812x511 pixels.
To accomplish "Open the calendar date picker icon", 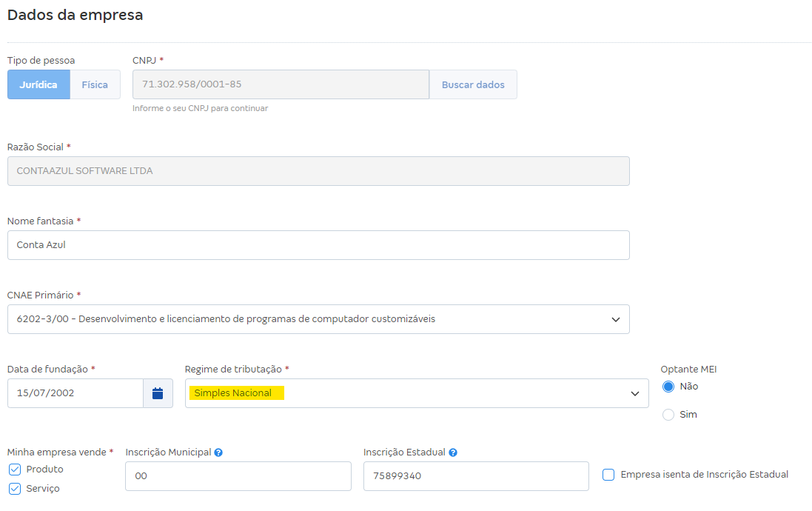I will coord(158,393).
